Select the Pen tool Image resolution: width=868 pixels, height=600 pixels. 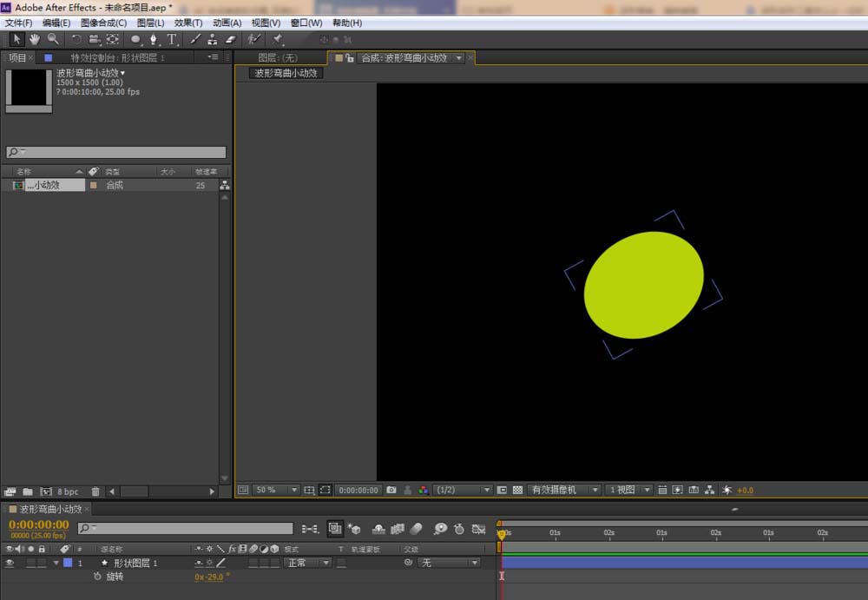click(154, 39)
